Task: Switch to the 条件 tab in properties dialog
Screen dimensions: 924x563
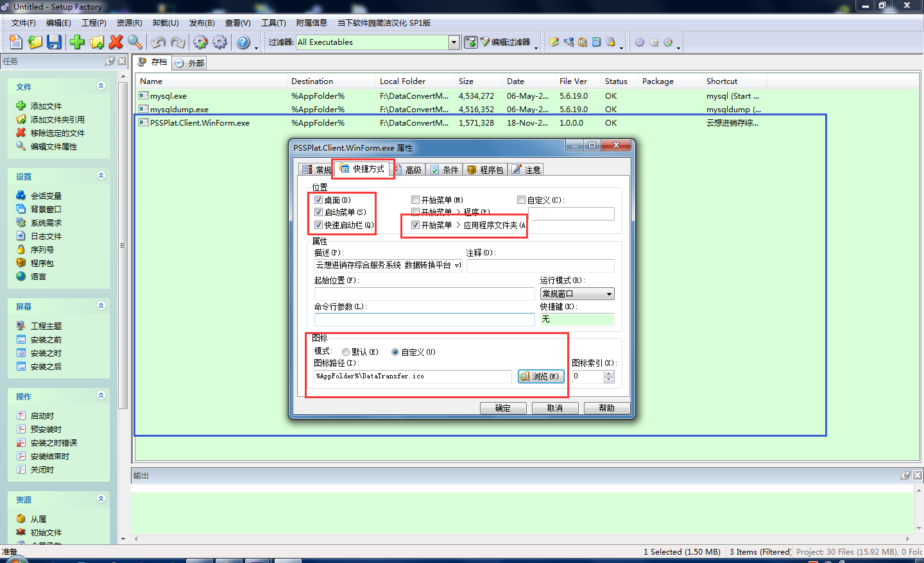Action: coord(445,169)
